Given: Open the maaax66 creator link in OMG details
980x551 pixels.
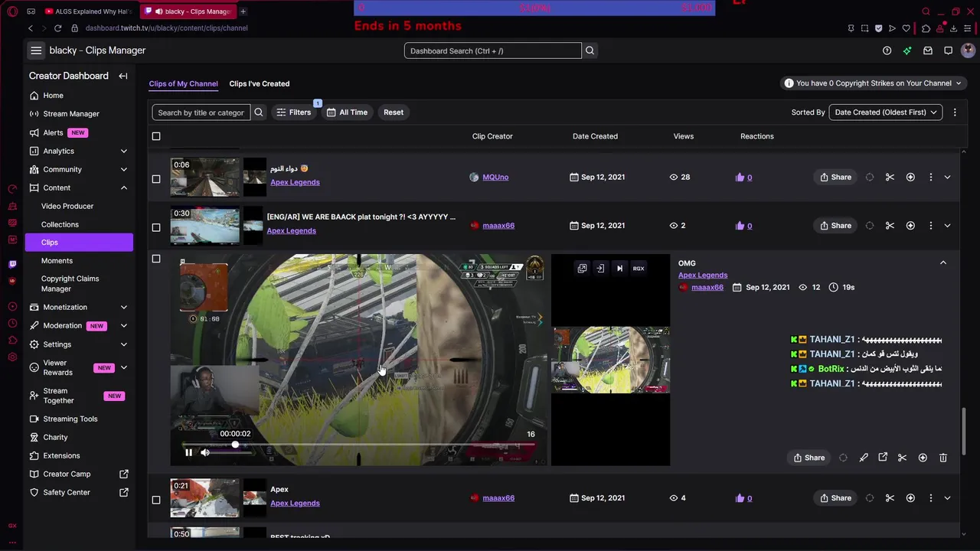Looking at the screenshot, I should (x=707, y=288).
